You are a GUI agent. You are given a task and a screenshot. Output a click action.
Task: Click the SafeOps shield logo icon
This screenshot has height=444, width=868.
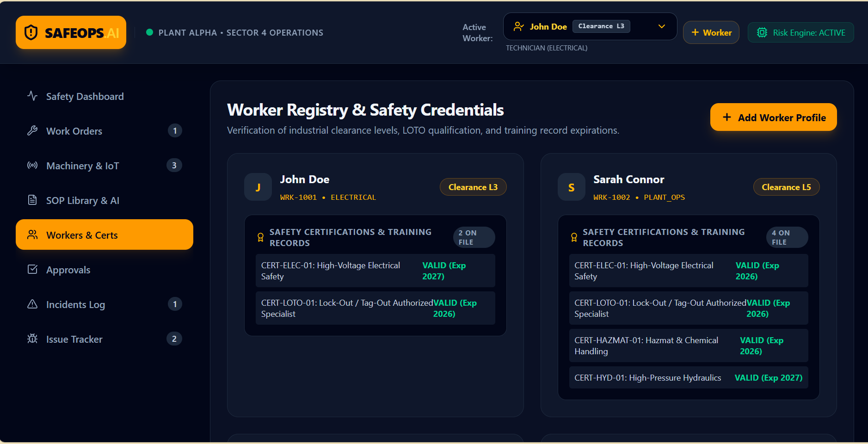31,32
